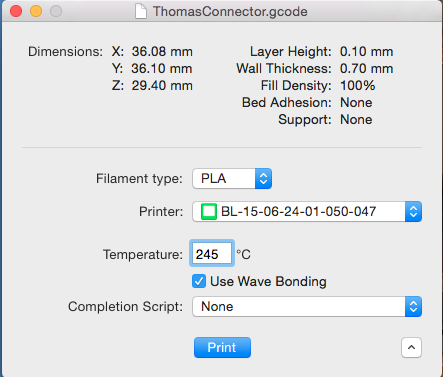Click the green printer status square icon
Screen dimensions: 443x377
click(209, 212)
